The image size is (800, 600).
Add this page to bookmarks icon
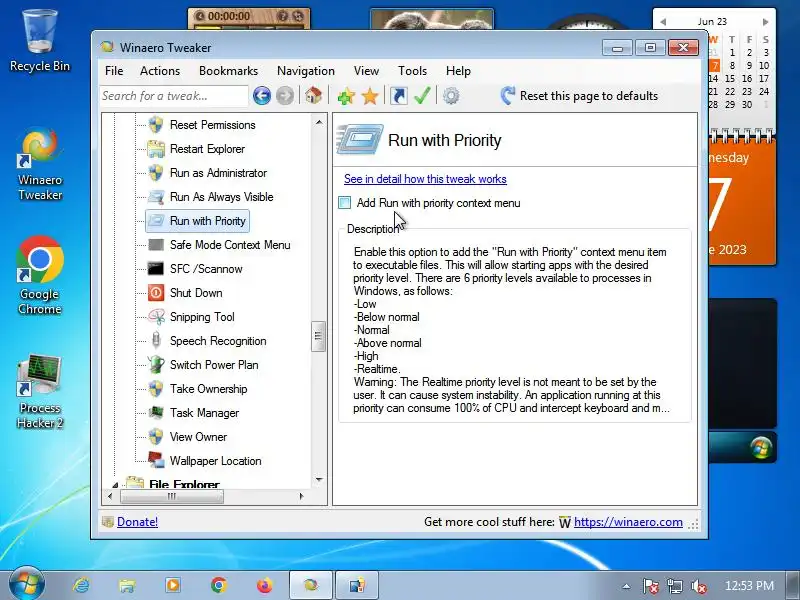coord(346,96)
